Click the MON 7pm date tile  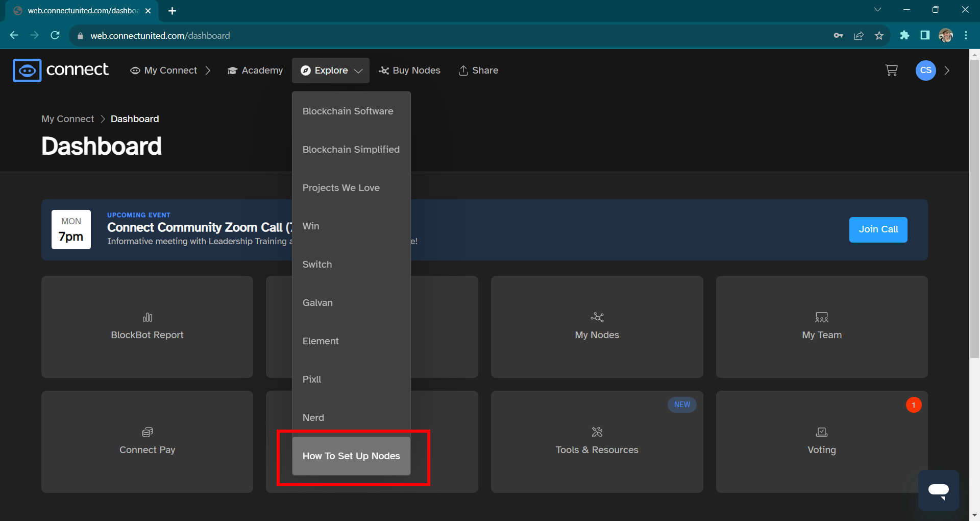pos(71,229)
